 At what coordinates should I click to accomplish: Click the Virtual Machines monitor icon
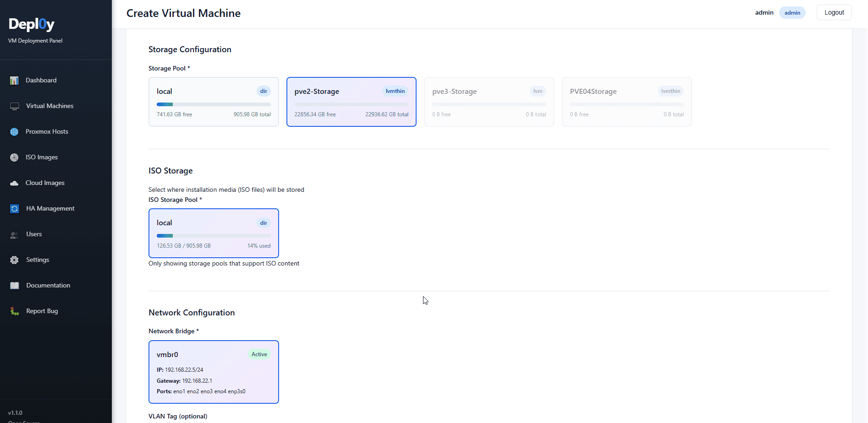[x=15, y=106]
